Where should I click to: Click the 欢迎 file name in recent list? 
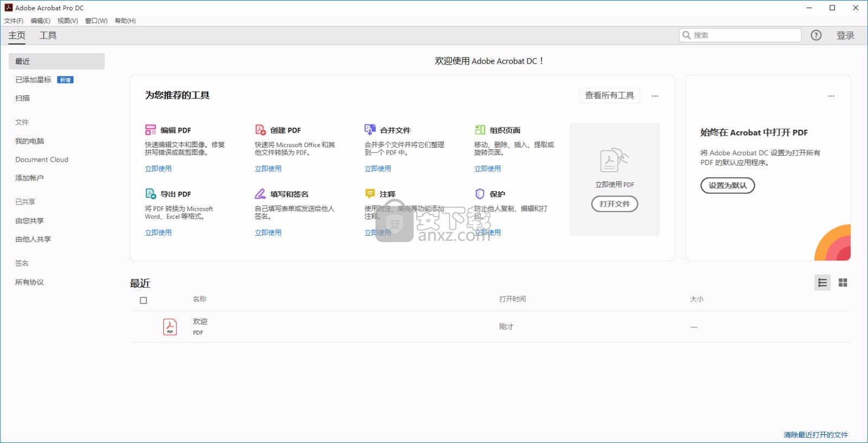point(200,321)
